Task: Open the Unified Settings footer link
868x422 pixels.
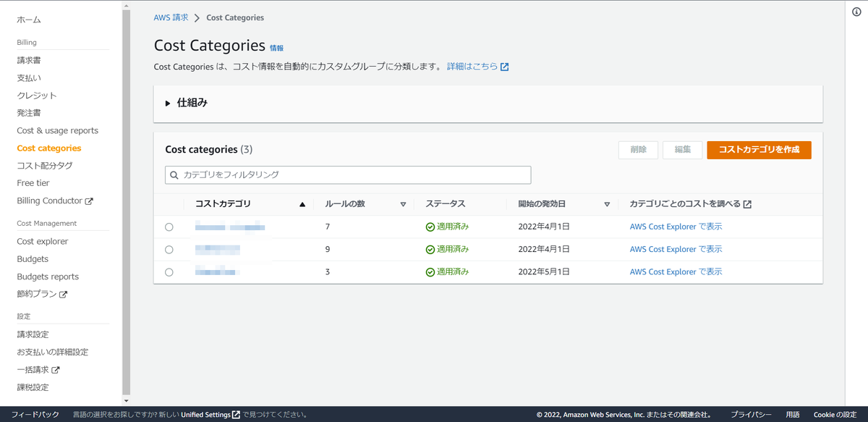Action: (205, 415)
